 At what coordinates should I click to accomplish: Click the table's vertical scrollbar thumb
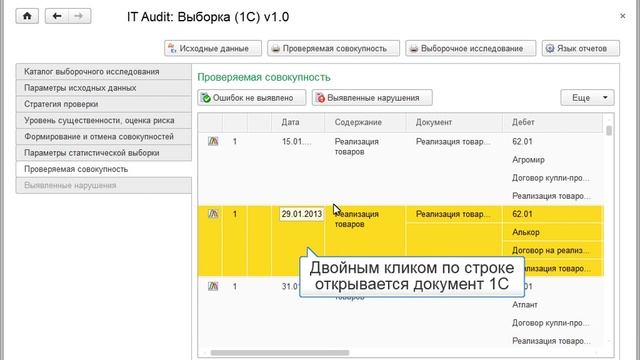pyautogui.click(x=609, y=131)
